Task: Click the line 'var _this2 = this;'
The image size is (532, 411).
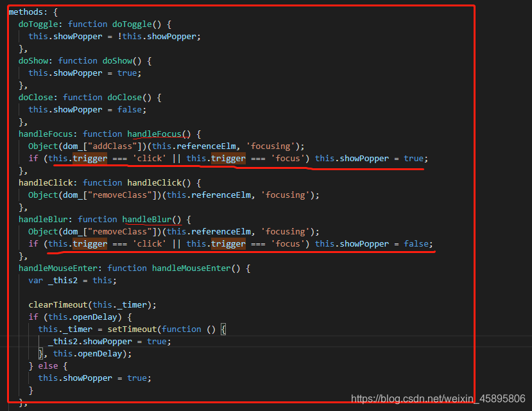Action: click(73, 281)
